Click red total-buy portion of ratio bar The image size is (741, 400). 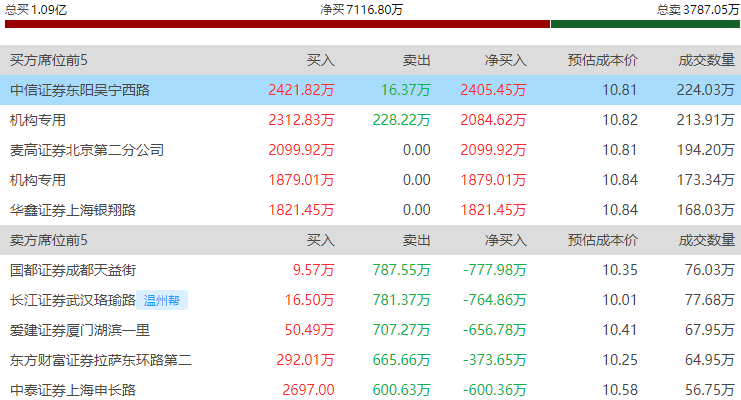[x=277, y=24]
